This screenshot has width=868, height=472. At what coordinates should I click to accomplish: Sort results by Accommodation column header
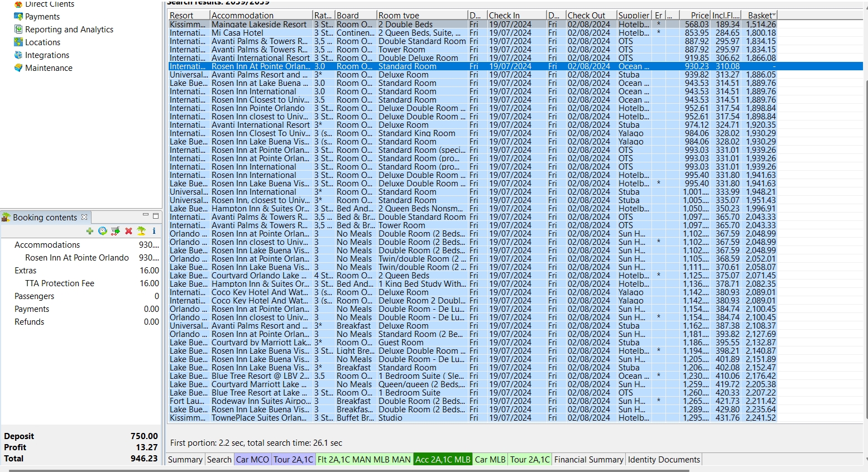pos(261,15)
